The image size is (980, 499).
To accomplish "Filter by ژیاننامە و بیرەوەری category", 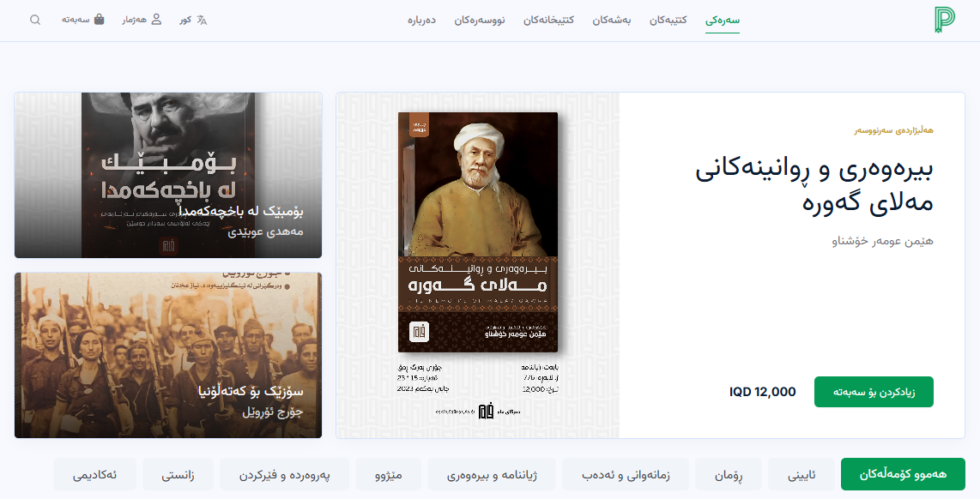I will (492, 475).
